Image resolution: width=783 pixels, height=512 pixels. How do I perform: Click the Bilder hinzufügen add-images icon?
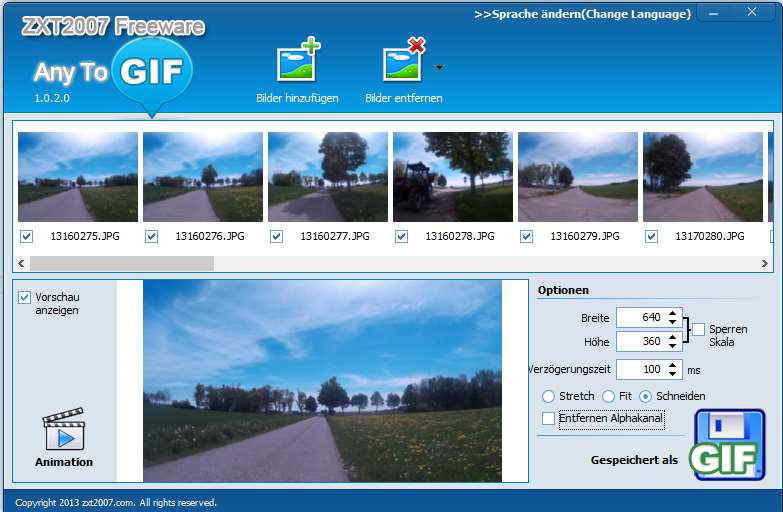pos(297,61)
